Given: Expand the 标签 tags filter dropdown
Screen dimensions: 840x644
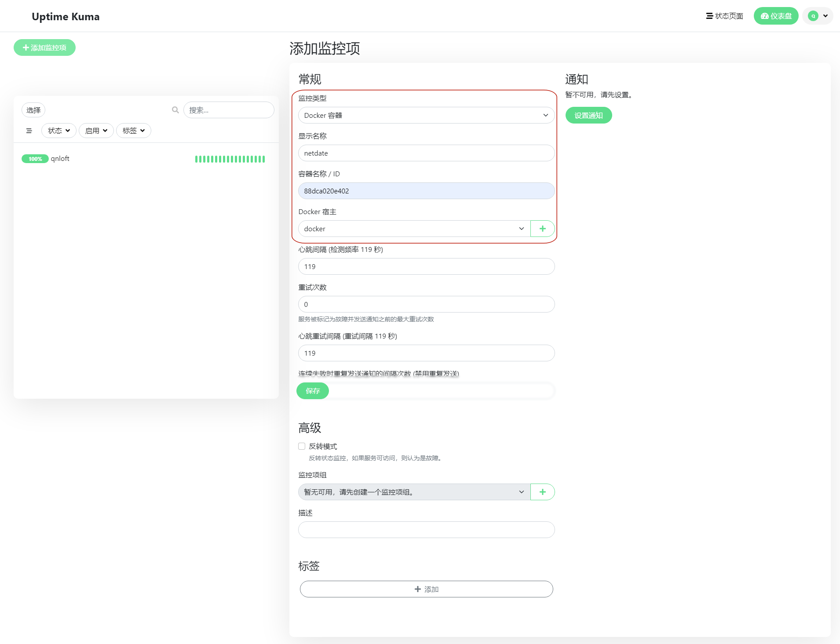Looking at the screenshot, I should (x=134, y=131).
